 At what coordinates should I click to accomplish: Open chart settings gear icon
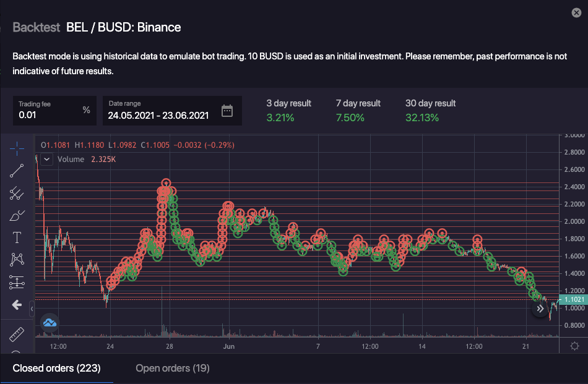click(574, 346)
